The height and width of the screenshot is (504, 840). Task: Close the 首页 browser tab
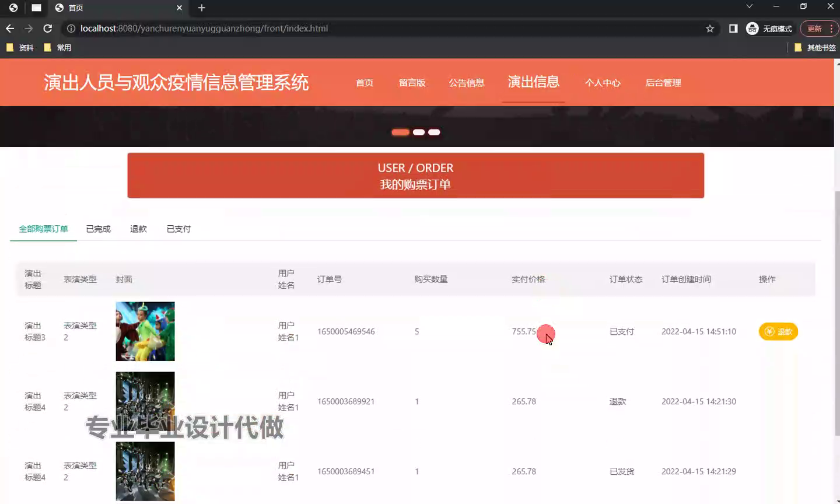pos(179,8)
